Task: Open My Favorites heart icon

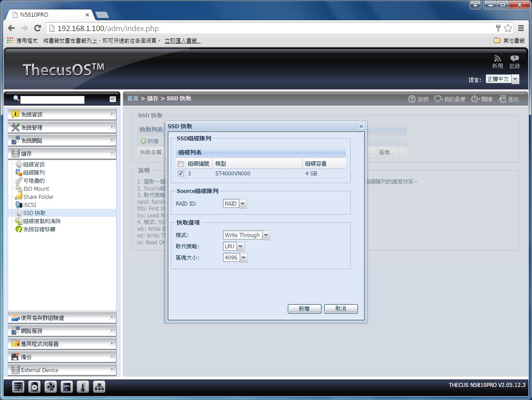Action: pyautogui.click(x=438, y=99)
